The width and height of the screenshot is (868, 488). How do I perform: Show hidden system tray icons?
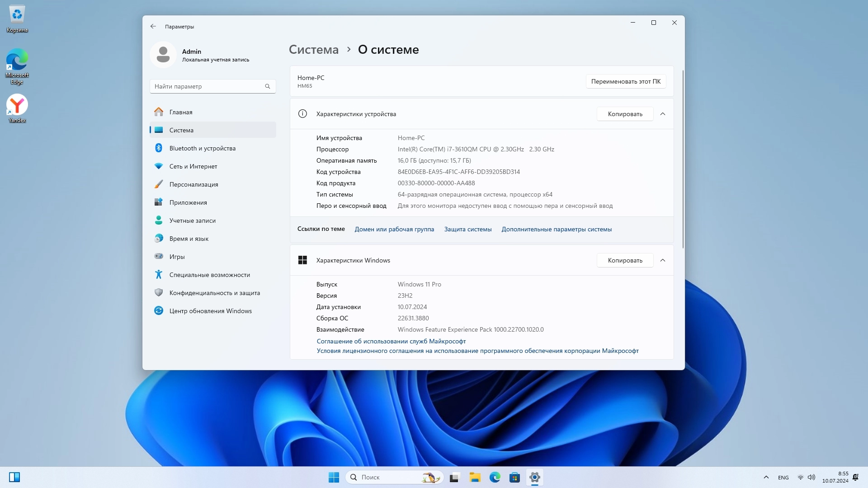[x=766, y=477]
